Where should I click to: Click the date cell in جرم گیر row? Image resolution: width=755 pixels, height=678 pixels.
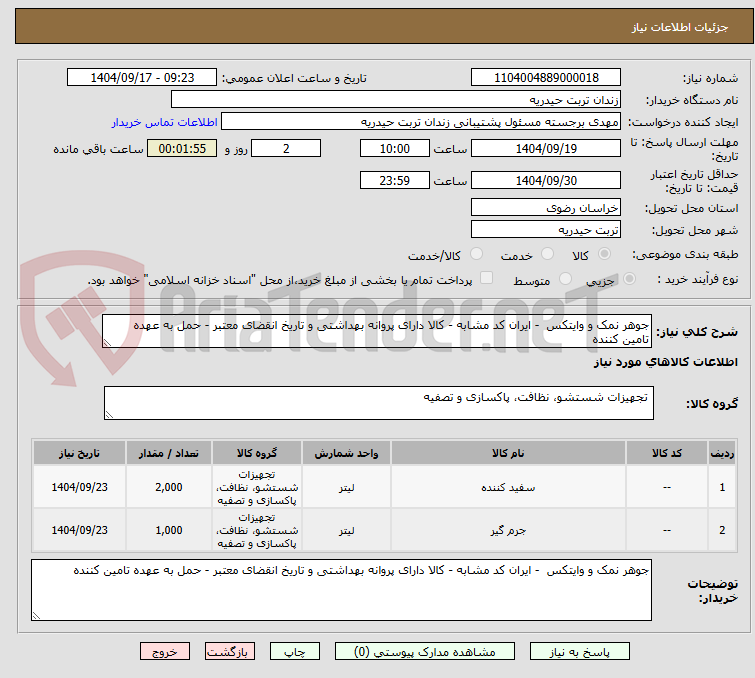click(79, 530)
